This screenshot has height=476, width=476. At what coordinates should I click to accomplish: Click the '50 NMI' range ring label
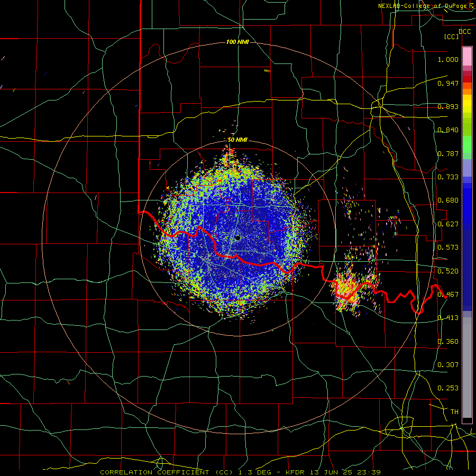(237, 140)
